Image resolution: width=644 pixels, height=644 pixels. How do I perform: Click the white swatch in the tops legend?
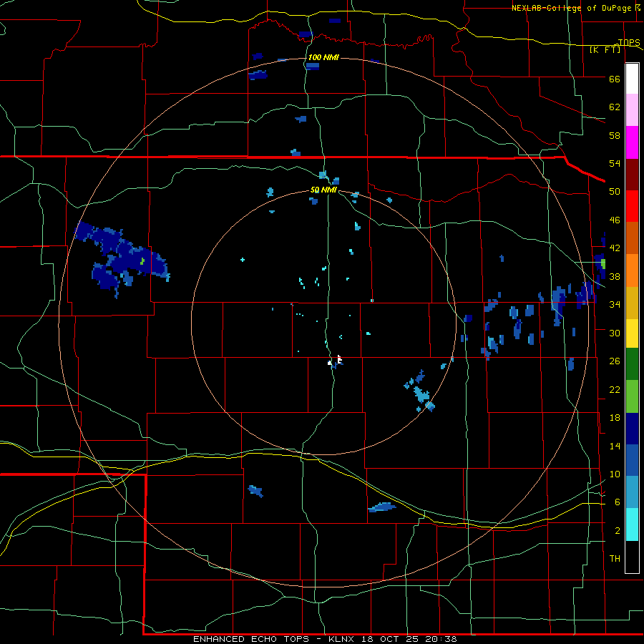click(632, 79)
